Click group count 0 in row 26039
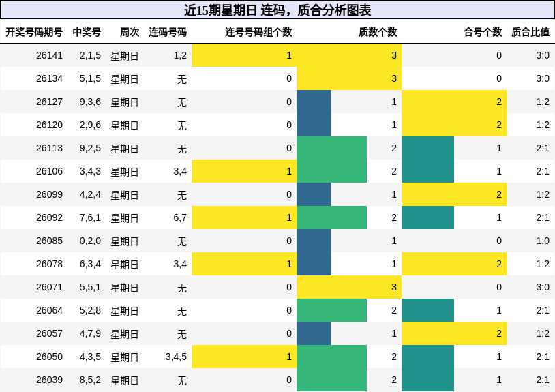 pyautogui.click(x=289, y=380)
